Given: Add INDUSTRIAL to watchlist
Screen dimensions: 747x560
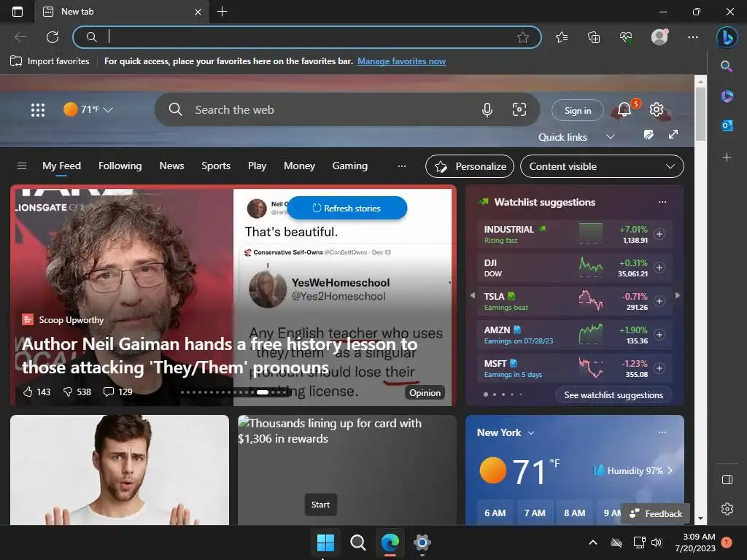Looking at the screenshot, I should (659, 234).
